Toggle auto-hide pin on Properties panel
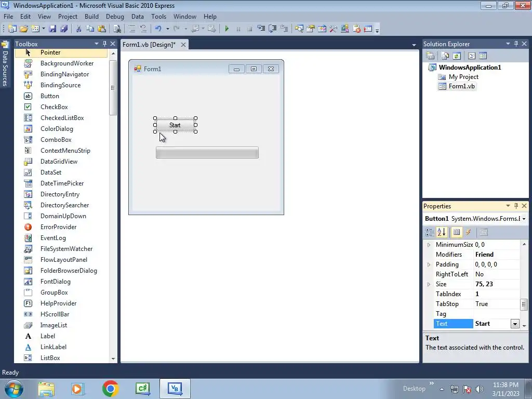Screen dimensions: 532x399 (x=516, y=206)
